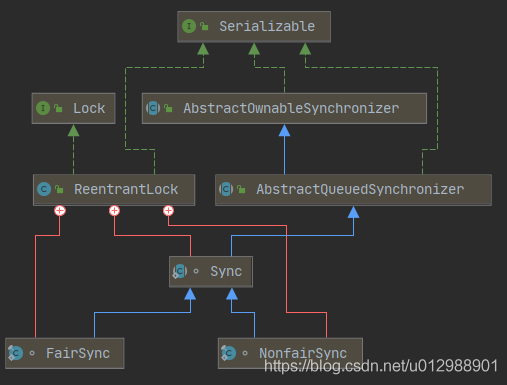The image size is (507, 385).
Task: Click the inner-class plus marker linking to FairSync
Action: 60,211
